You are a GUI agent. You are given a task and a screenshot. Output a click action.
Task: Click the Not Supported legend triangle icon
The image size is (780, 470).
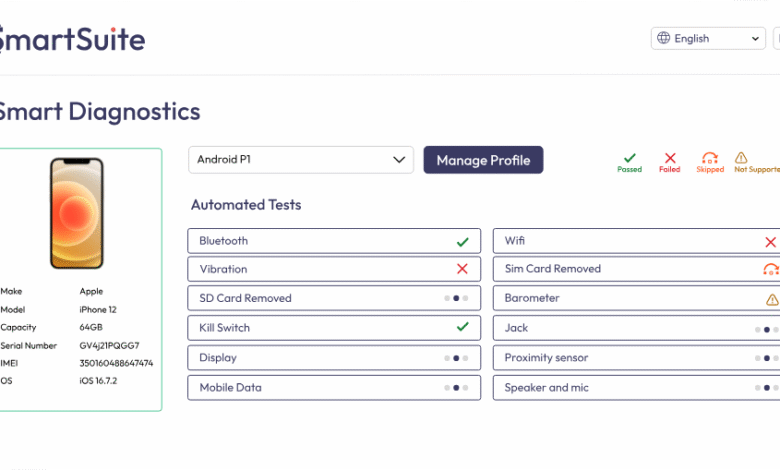tap(741, 158)
